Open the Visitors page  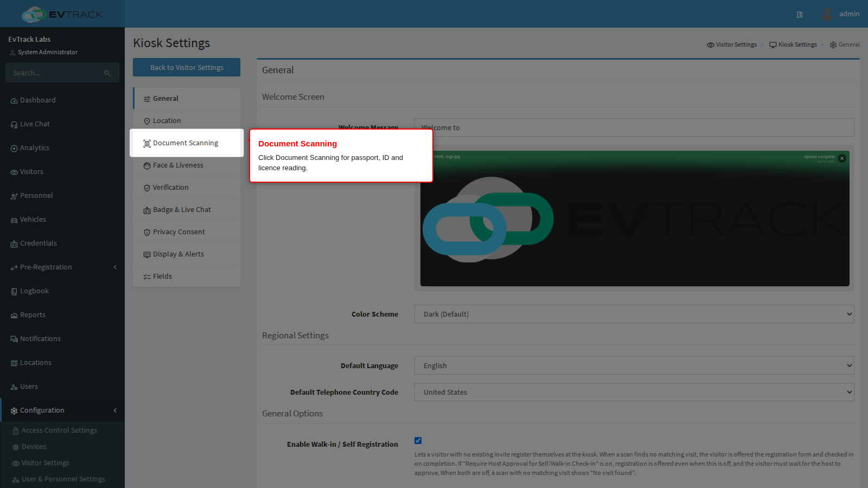pos(62,172)
